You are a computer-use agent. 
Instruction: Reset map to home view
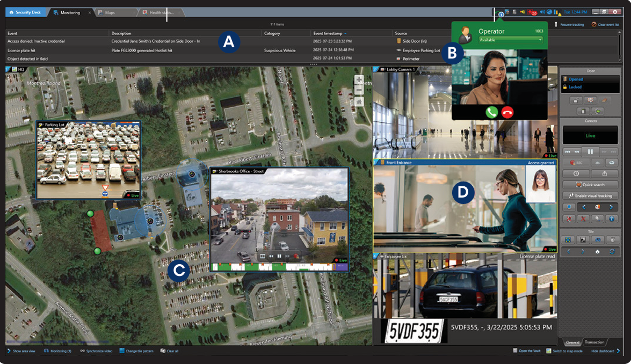[359, 101]
